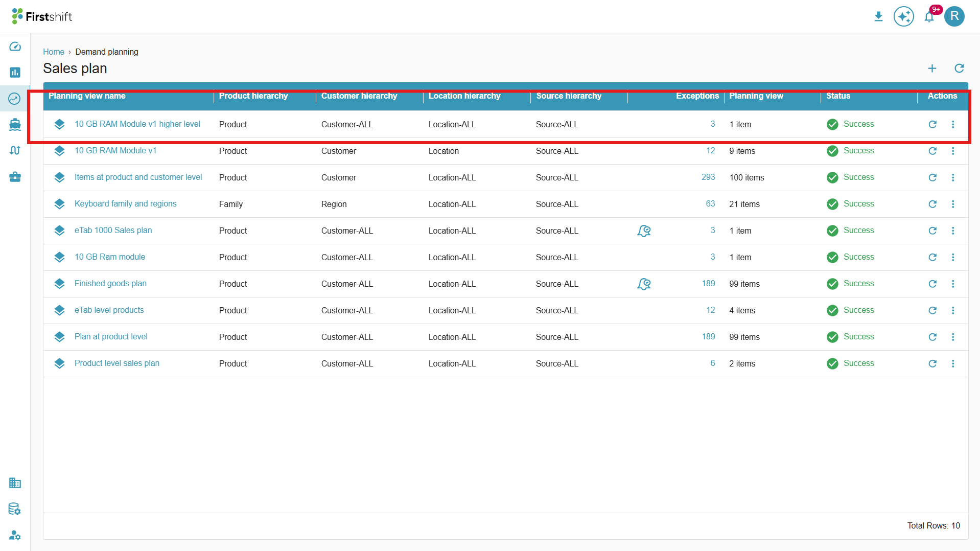Open dashboard gauge icon in sidebar
980x551 pixels.
coord(15,47)
